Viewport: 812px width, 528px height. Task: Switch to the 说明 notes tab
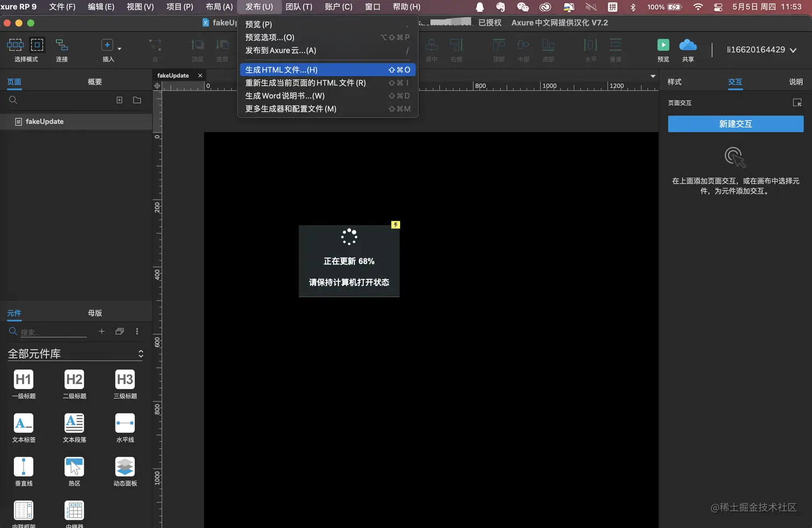[796, 82]
